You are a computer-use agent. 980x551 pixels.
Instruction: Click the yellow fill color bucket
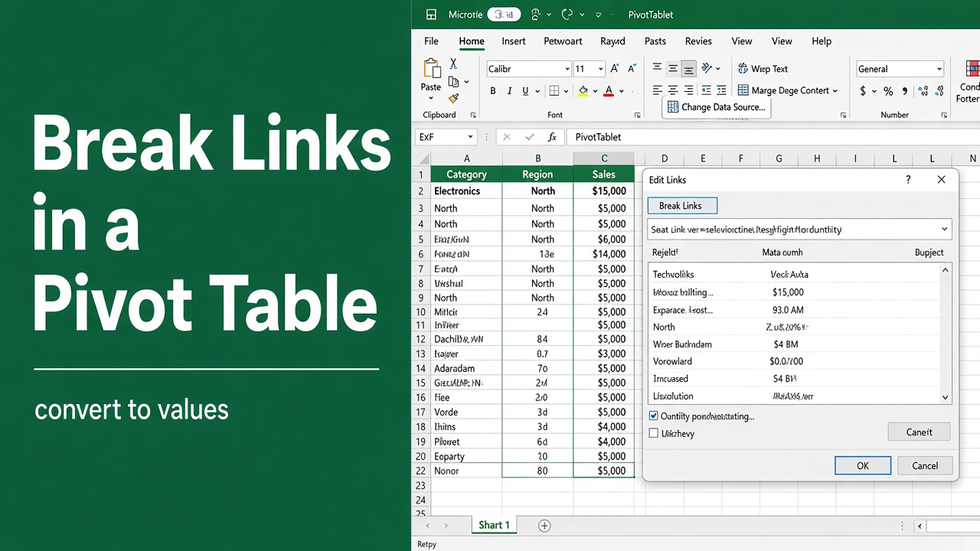click(583, 91)
